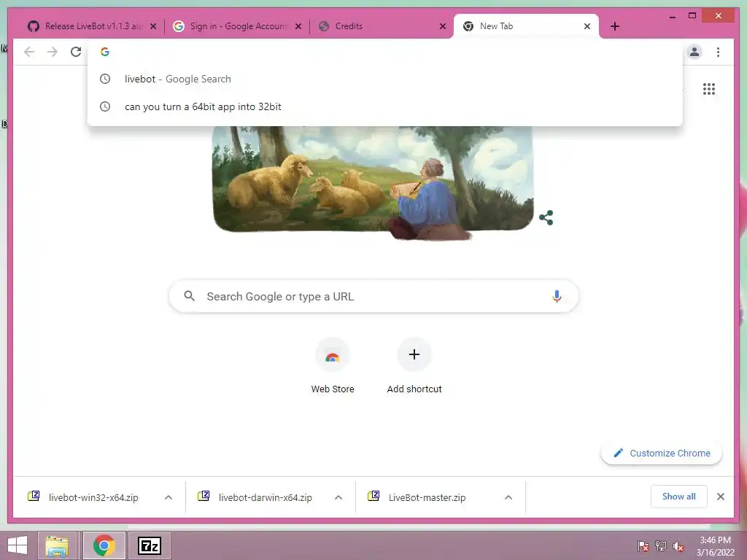Close the Sign in Google Account tab
747x560 pixels.
pyautogui.click(x=298, y=26)
